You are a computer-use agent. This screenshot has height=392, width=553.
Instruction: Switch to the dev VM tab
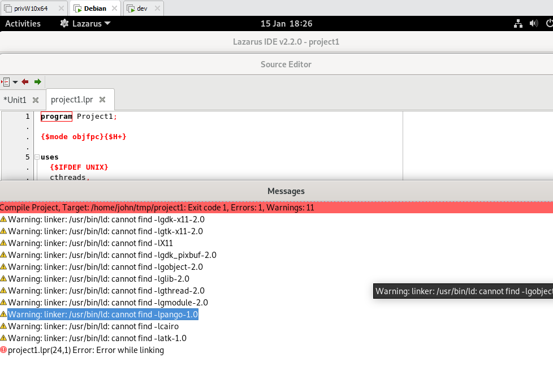coord(142,8)
